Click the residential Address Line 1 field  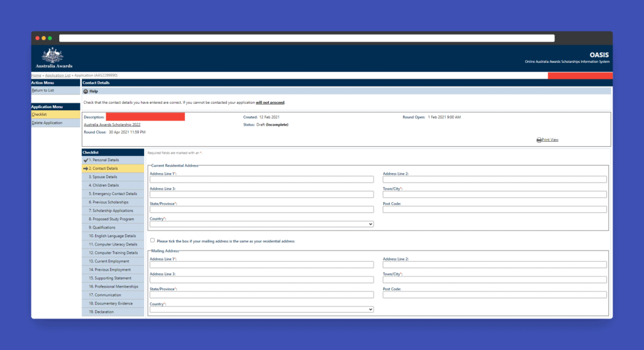click(x=262, y=179)
